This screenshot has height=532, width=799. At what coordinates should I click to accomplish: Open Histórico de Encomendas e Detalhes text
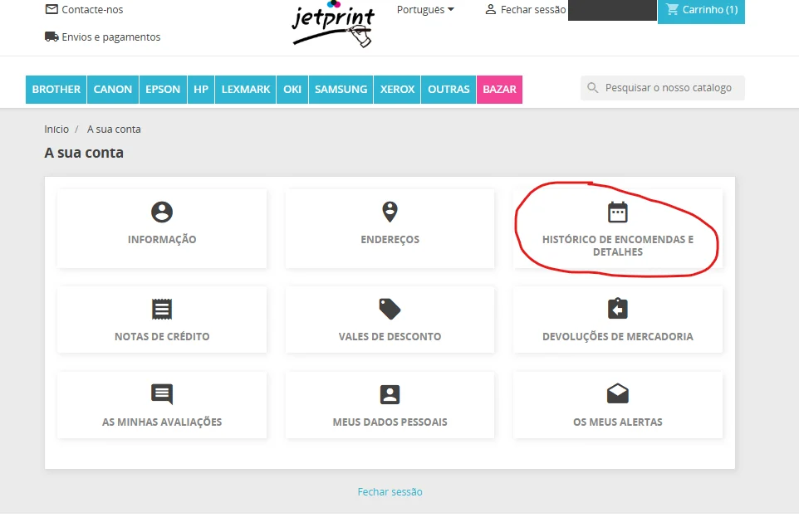[618, 246]
